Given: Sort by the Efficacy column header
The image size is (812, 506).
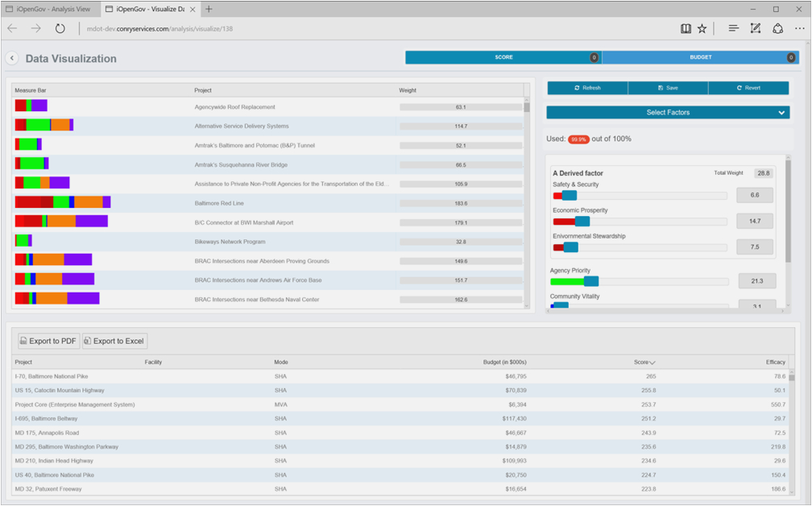Looking at the screenshot, I should coord(775,362).
